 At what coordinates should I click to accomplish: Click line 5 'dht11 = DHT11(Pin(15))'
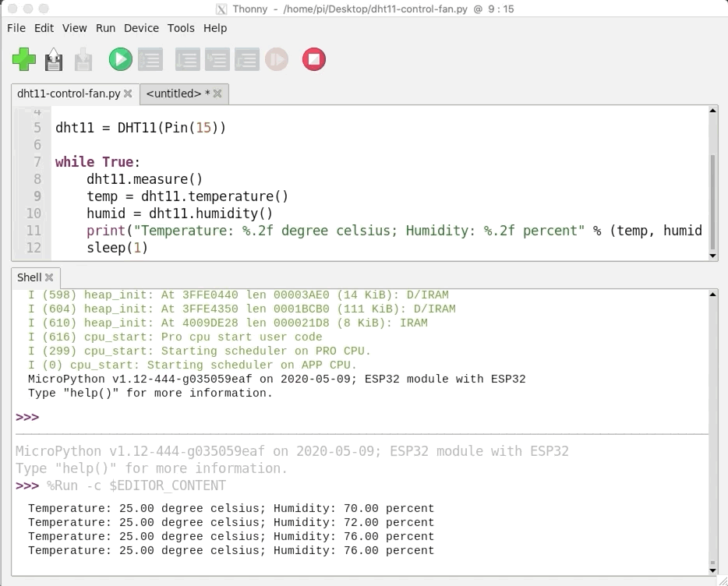click(x=140, y=128)
